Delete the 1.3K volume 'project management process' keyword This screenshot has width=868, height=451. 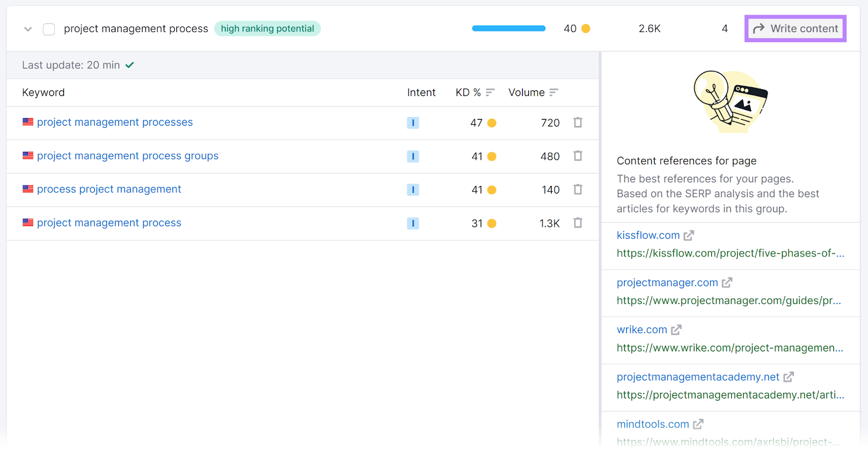[578, 223]
